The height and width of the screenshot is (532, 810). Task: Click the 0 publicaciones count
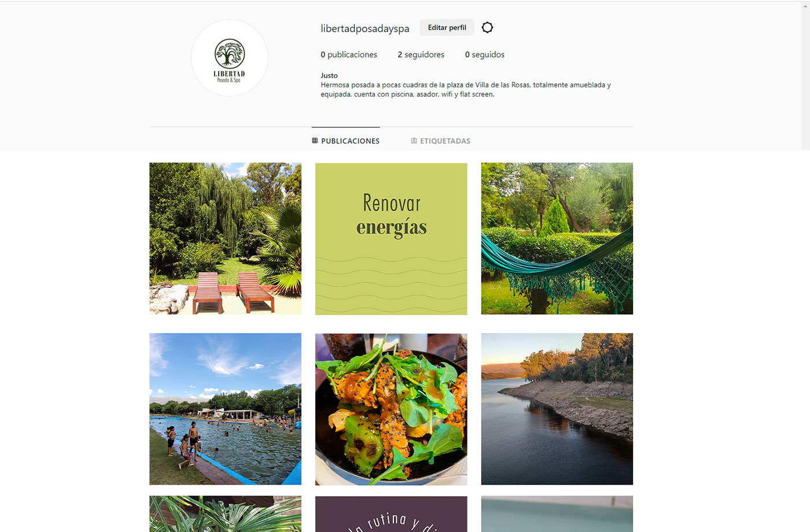[349, 54]
